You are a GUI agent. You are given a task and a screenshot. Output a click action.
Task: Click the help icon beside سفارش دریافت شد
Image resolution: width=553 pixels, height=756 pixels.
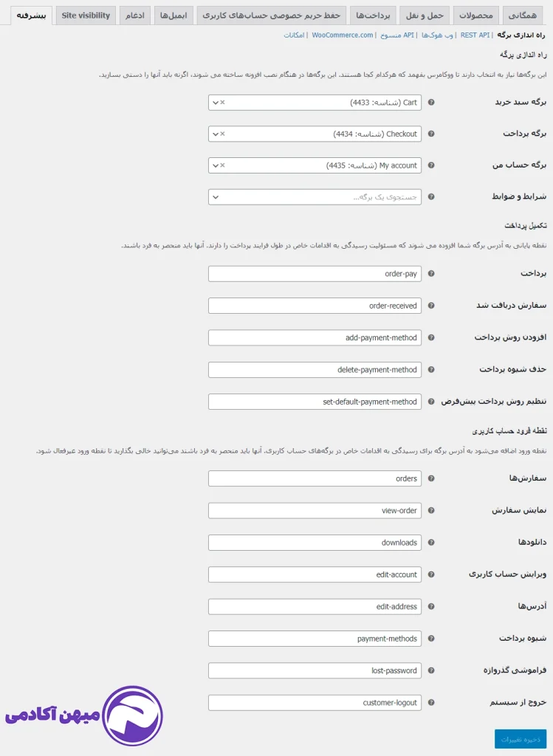[432, 306]
